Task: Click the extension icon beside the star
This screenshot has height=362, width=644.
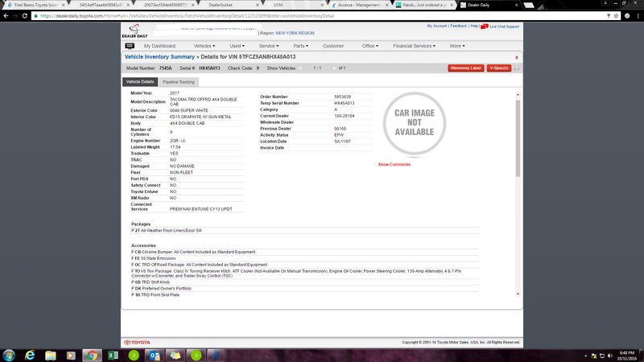Action: [x=627, y=15]
